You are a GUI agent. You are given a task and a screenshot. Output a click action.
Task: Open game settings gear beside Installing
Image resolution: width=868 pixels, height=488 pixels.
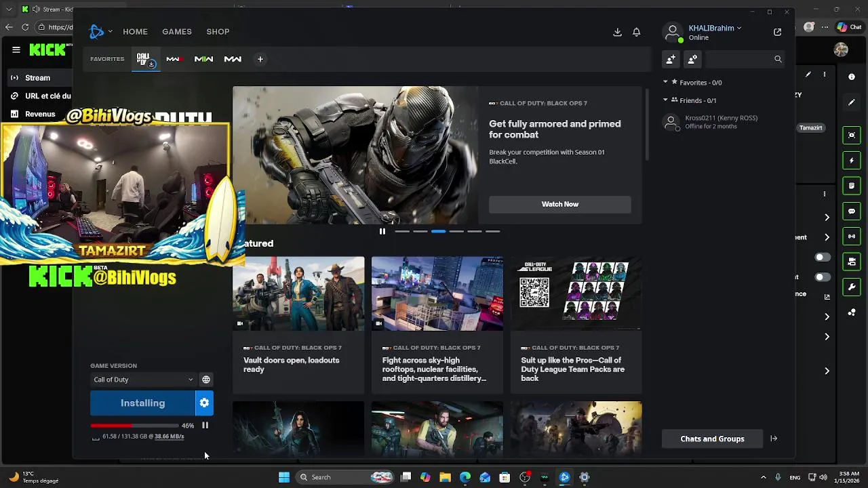204,403
